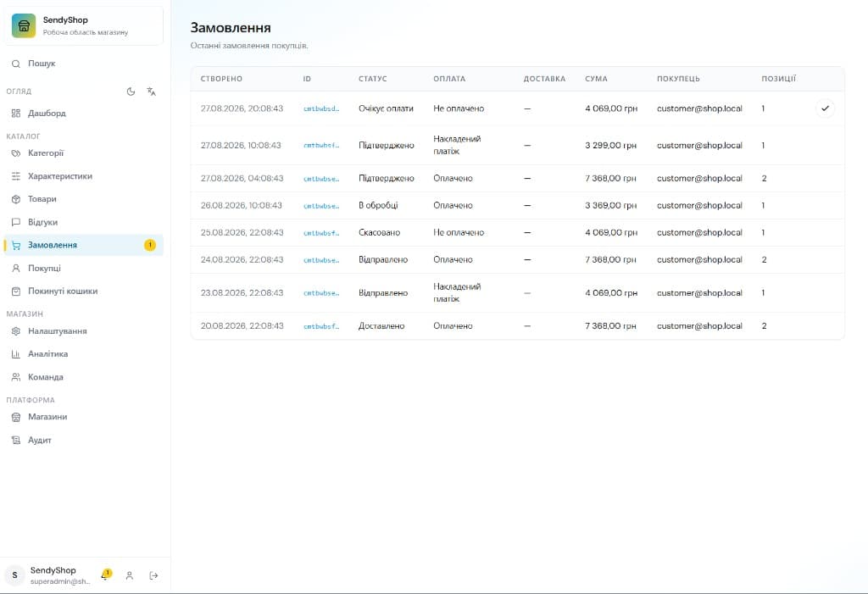
Task: Click the speech bubble icon beside Відгуки
Action: point(16,222)
